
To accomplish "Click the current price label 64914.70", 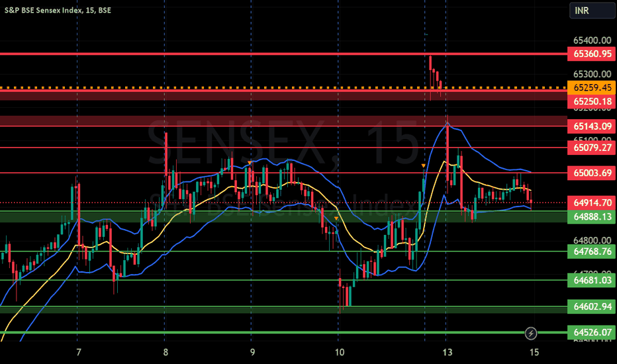I will (591, 203).
